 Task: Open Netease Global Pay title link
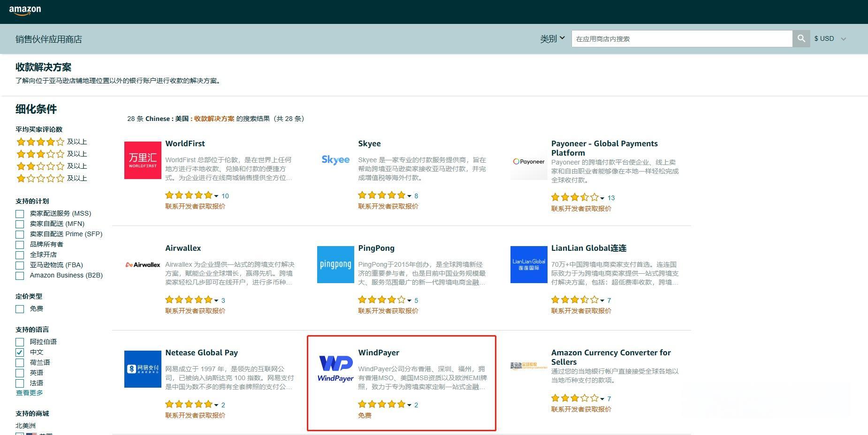click(x=201, y=352)
